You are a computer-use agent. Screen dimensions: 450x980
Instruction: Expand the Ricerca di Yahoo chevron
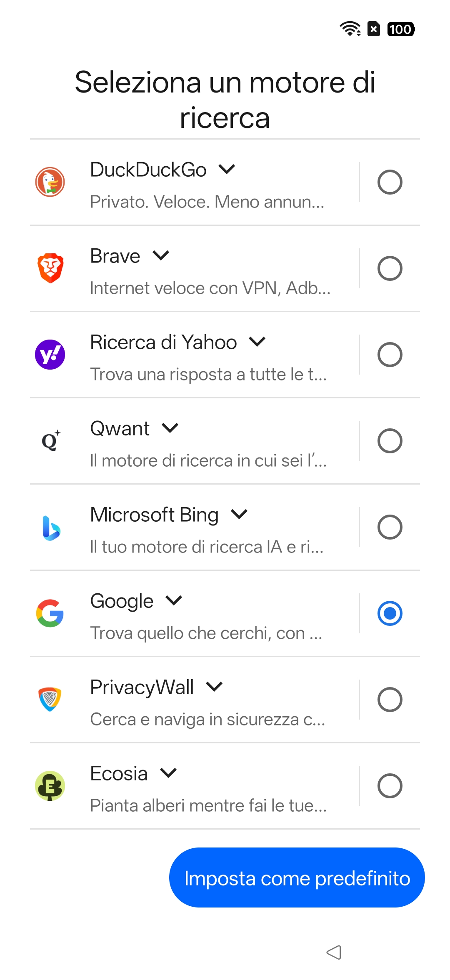click(257, 342)
